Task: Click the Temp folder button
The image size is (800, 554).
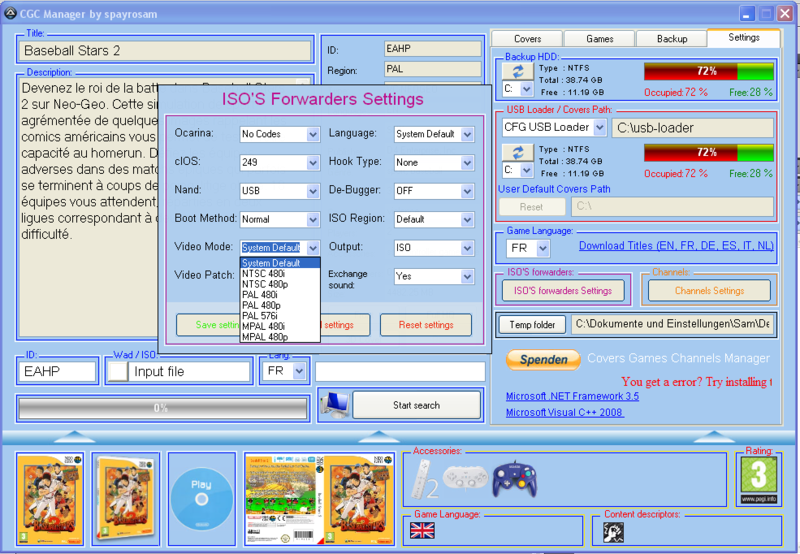Action: coord(532,324)
